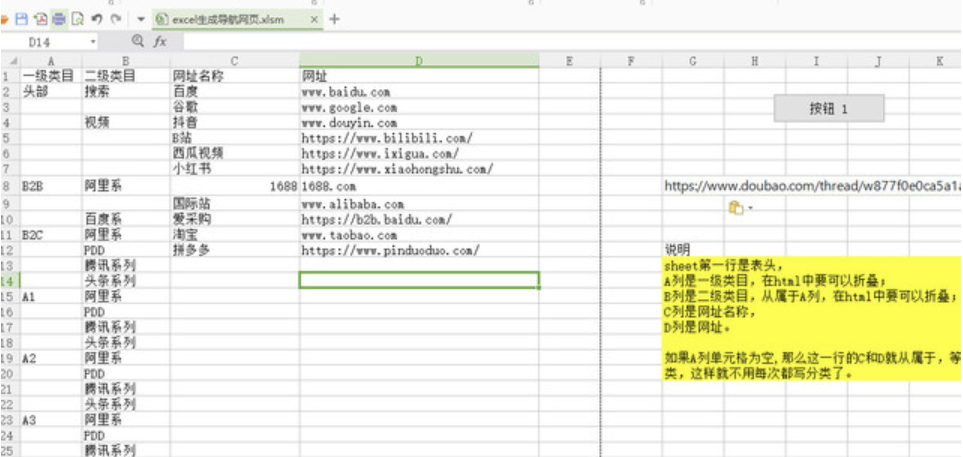Select cell with www.google.com
The image size is (963, 457).
pyautogui.click(x=419, y=107)
